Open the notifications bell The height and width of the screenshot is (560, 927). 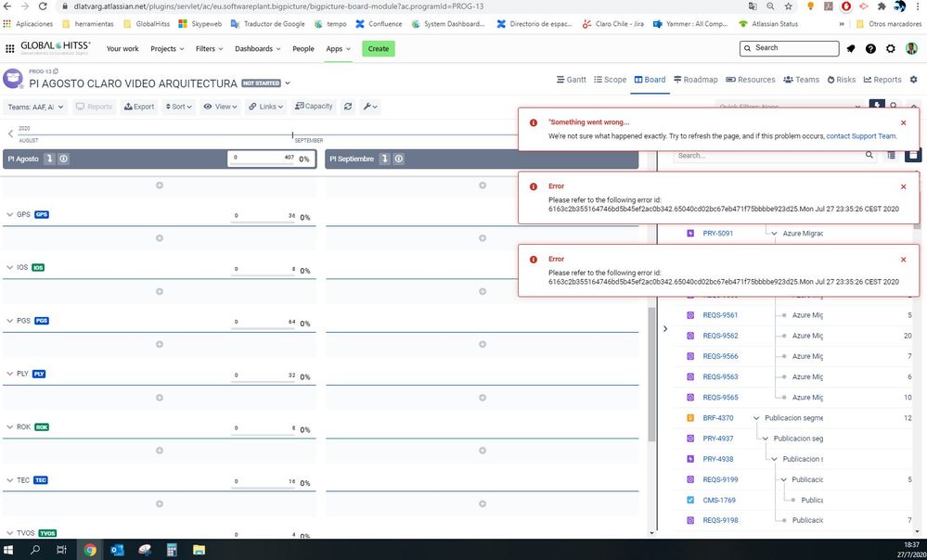tap(851, 48)
